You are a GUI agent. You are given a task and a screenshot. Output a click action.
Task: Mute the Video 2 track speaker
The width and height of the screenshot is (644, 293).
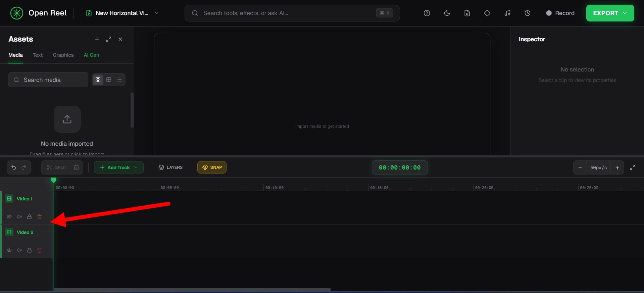pyautogui.click(x=19, y=250)
